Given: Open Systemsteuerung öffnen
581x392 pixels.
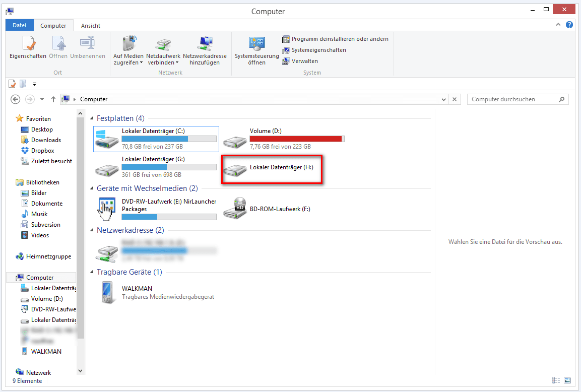Looking at the screenshot, I should point(257,50).
